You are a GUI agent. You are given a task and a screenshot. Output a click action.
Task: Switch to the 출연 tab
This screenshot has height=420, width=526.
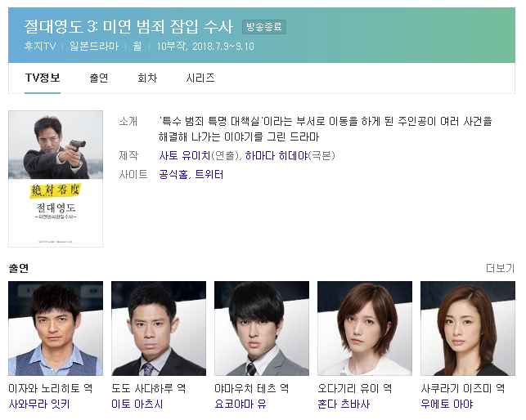(99, 78)
